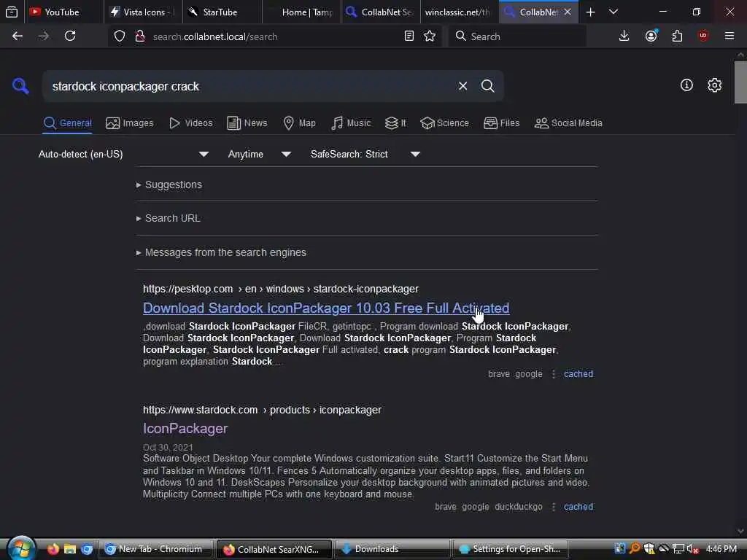The height and width of the screenshot is (560, 747).
Task: Open the Anytime time range dropdown
Action: click(x=260, y=155)
